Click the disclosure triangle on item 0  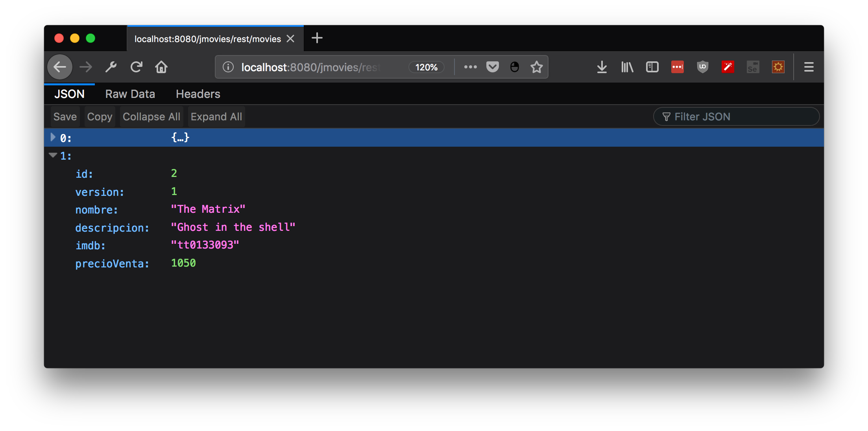pyautogui.click(x=52, y=137)
